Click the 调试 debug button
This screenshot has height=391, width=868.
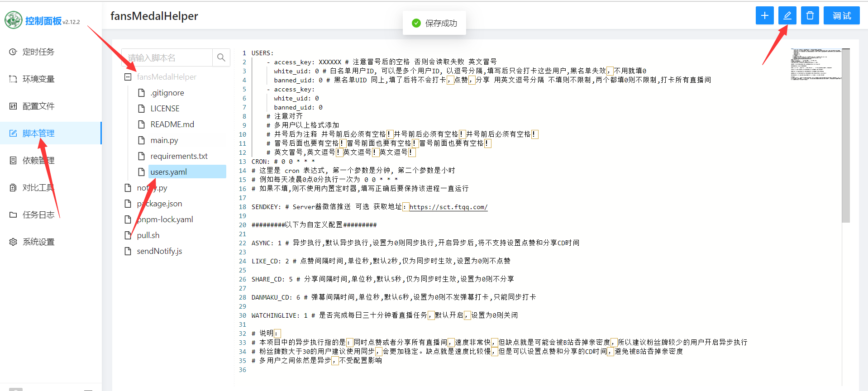(x=841, y=16)
